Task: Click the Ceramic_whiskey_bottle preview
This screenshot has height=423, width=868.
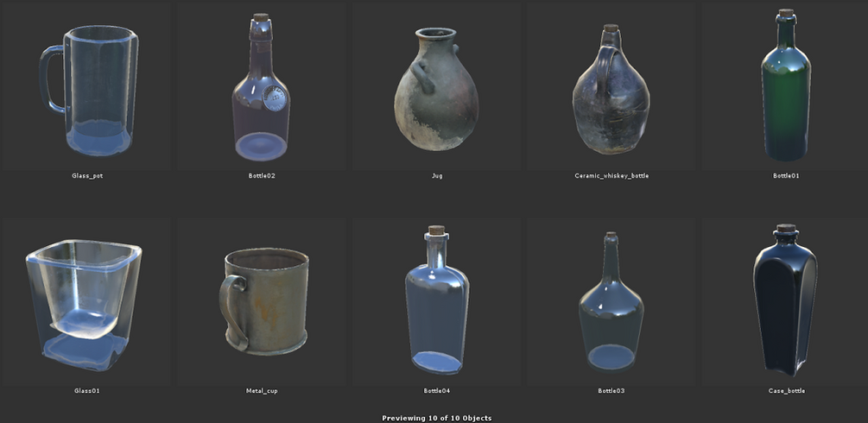Action: click(x=611, y=85)
